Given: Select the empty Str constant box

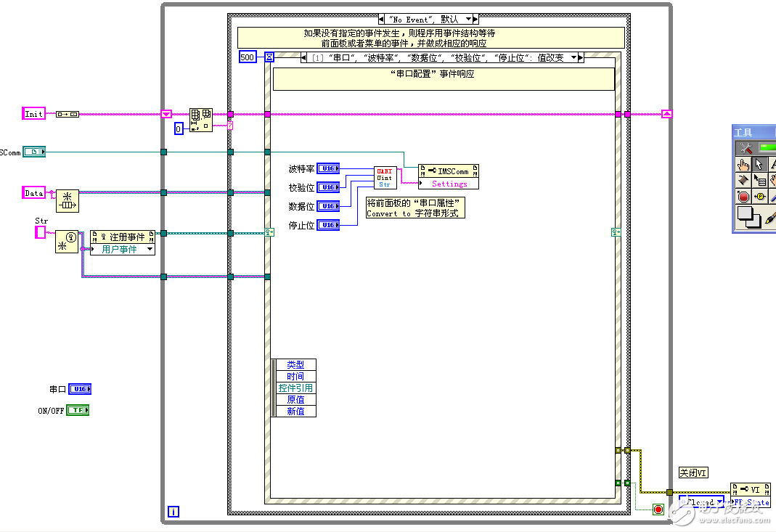Looking at the screenshot, I should 40,232.
